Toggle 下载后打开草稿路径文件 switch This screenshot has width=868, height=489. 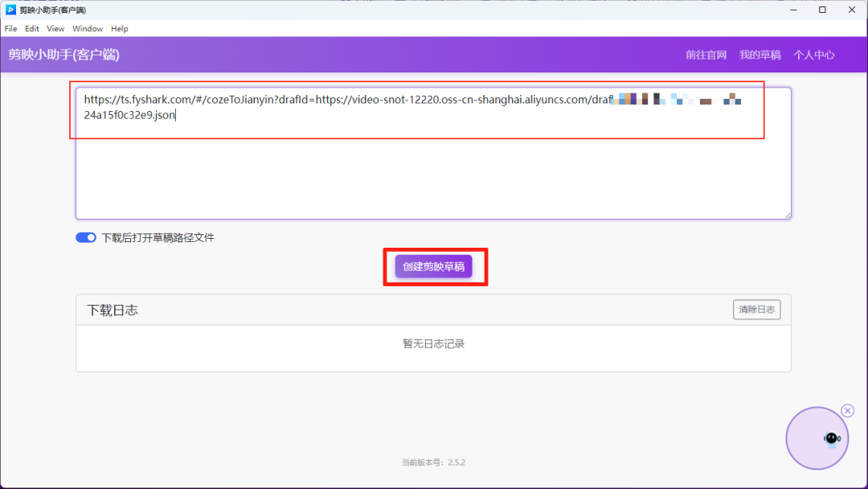click(x=86, y=237)
